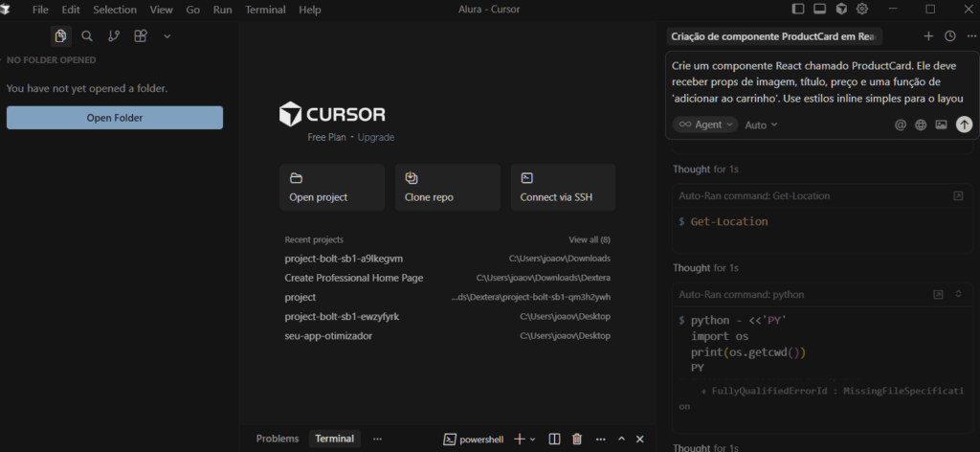Open the Terminal menu in menu bar
Viewport: 980px width, 452px height.
tap(265, 9)
